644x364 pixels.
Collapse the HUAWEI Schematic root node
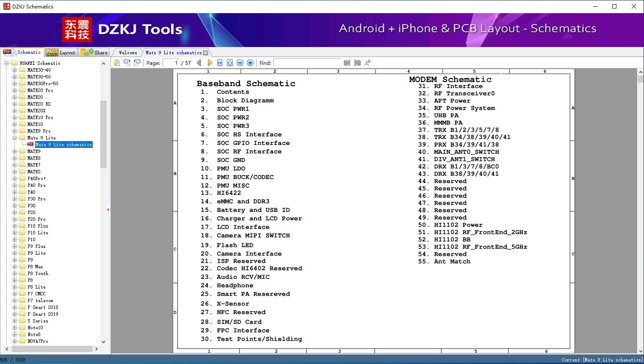coord(7,63)
